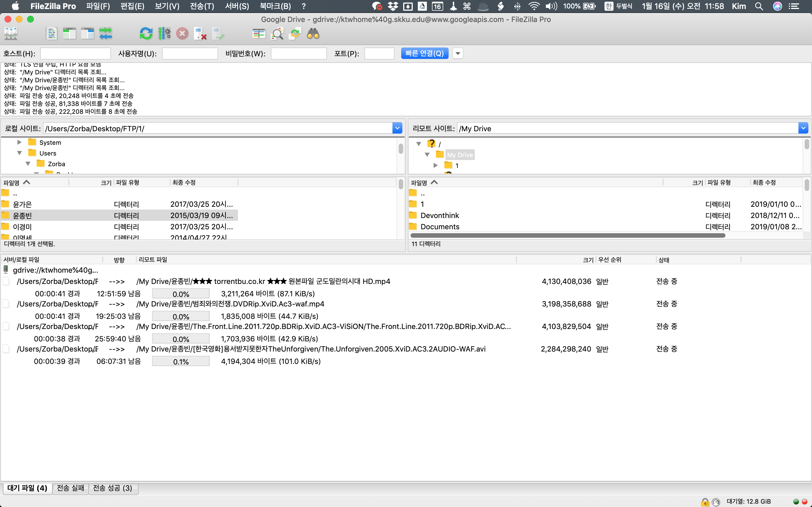Toggle local directory tree view
This screenshot has width=812, height=507.
(69, 34)
